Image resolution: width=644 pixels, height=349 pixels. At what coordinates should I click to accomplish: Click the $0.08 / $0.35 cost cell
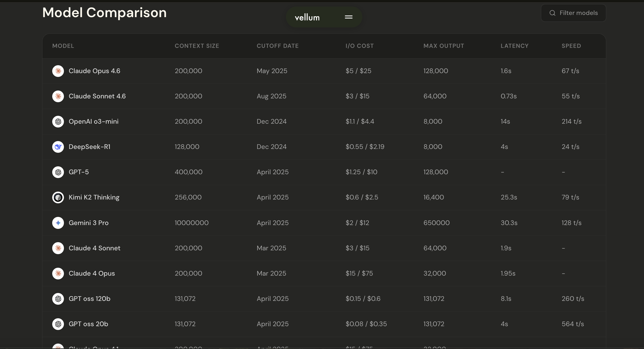(x=366, y=324)
